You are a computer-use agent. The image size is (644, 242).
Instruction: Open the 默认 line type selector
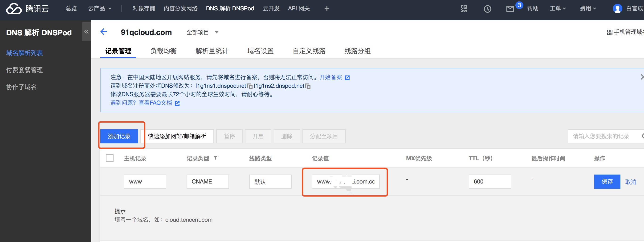(270, 181)
